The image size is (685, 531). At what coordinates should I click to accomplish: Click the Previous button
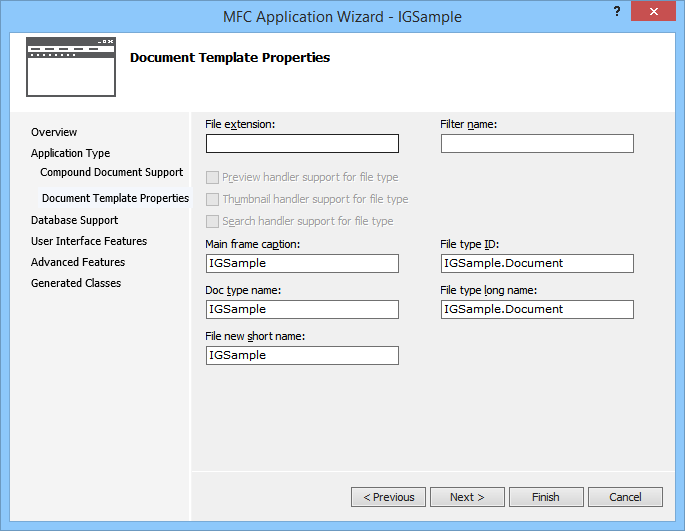(x=388, y=497)
